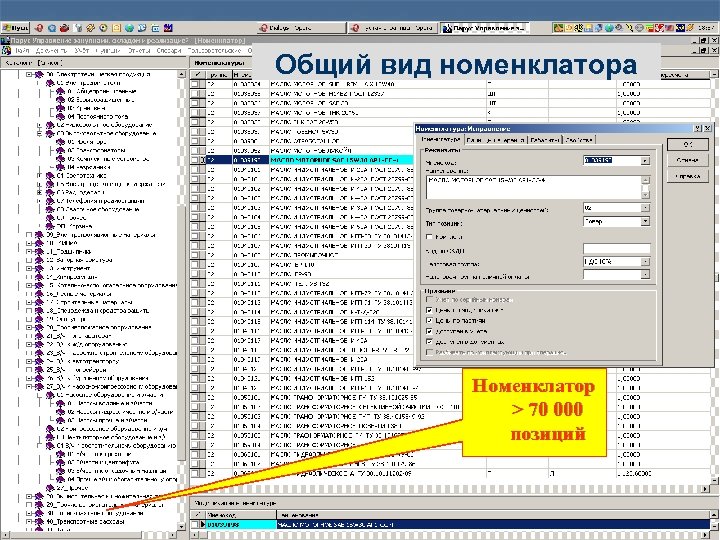This screenshot has width=720, height=540.
Task: Open the Мнемокод field picker button
Action: point(646,161)
